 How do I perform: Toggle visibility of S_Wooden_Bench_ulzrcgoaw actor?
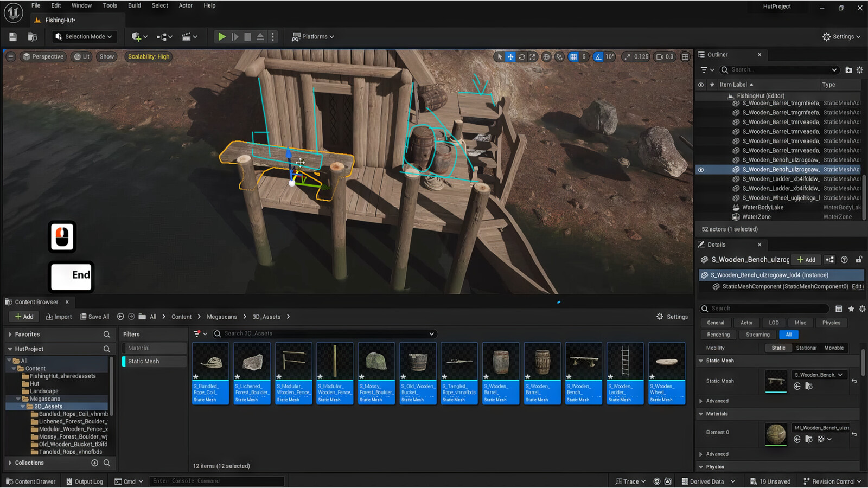[701, 169]
